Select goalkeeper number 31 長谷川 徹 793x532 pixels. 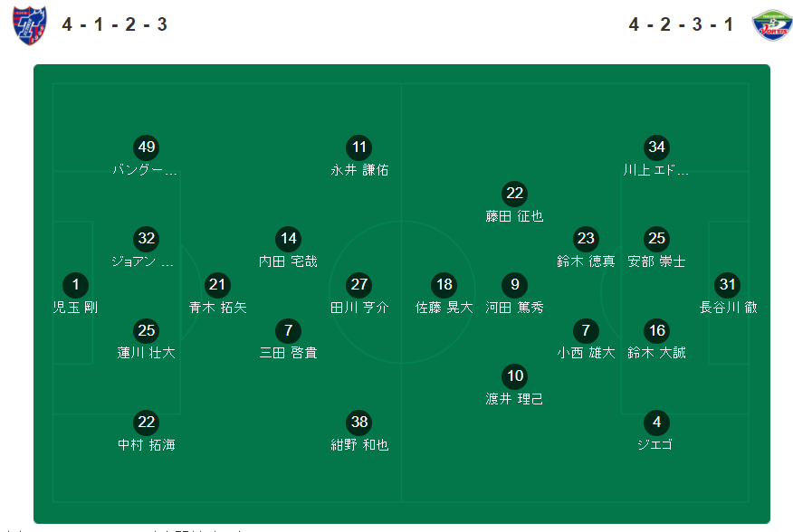(727, 285)
